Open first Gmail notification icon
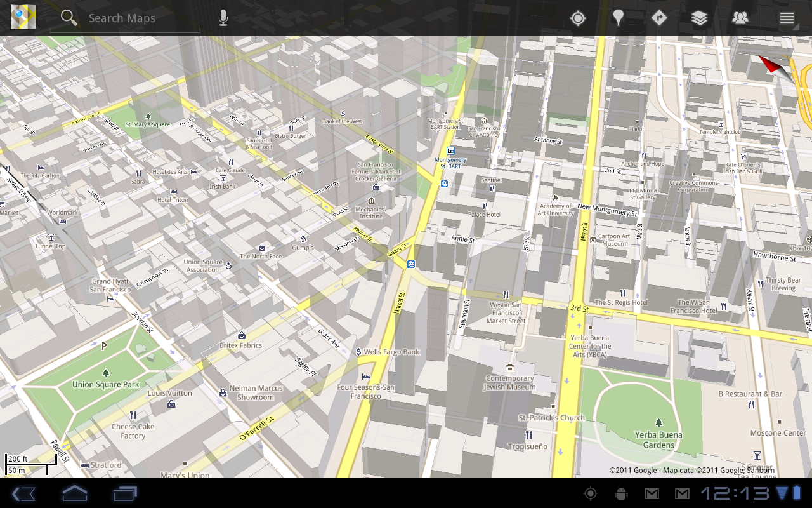 pyautogui.click(x=652, y=493)
